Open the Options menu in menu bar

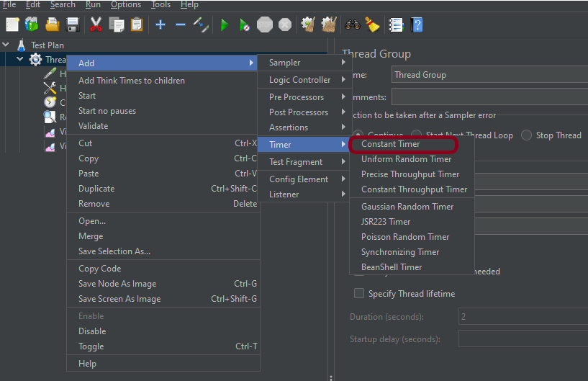(126, 4)
